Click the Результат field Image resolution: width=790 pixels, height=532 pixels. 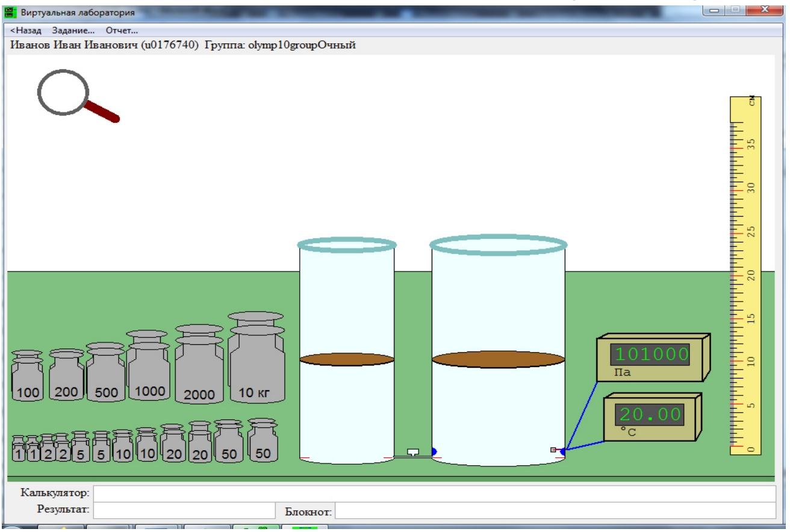tap(184, 510)
